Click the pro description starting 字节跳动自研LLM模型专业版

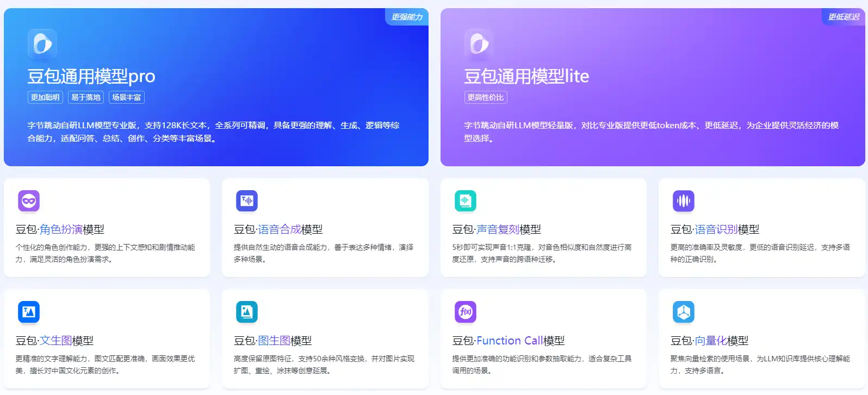[x=214, y=132]
